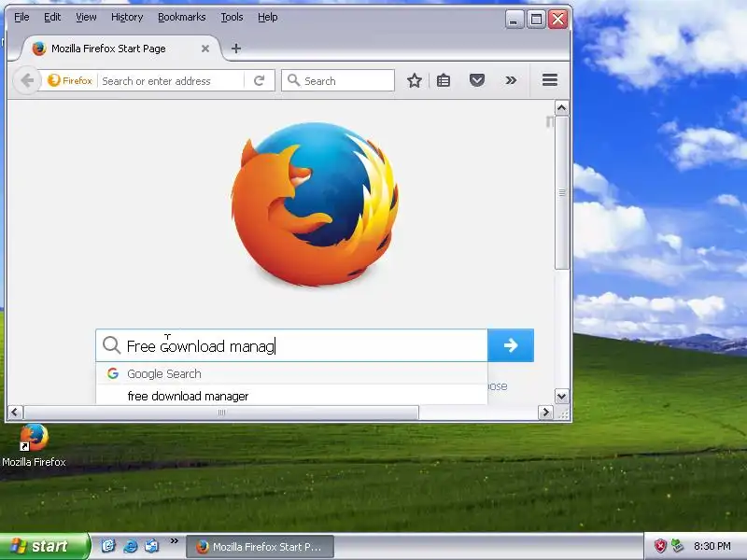
Task: Click the start page search text field
Action: [x=291, y=345]
